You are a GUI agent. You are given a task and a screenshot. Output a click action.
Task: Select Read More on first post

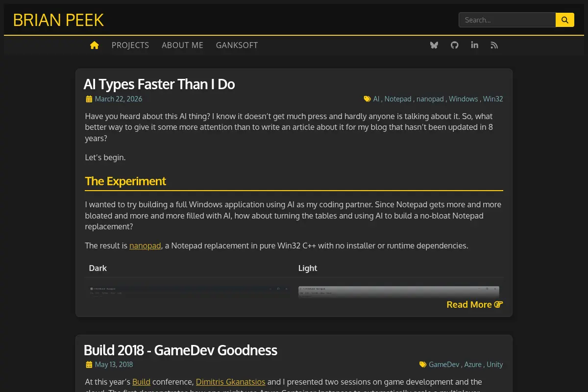click(474, 304)
